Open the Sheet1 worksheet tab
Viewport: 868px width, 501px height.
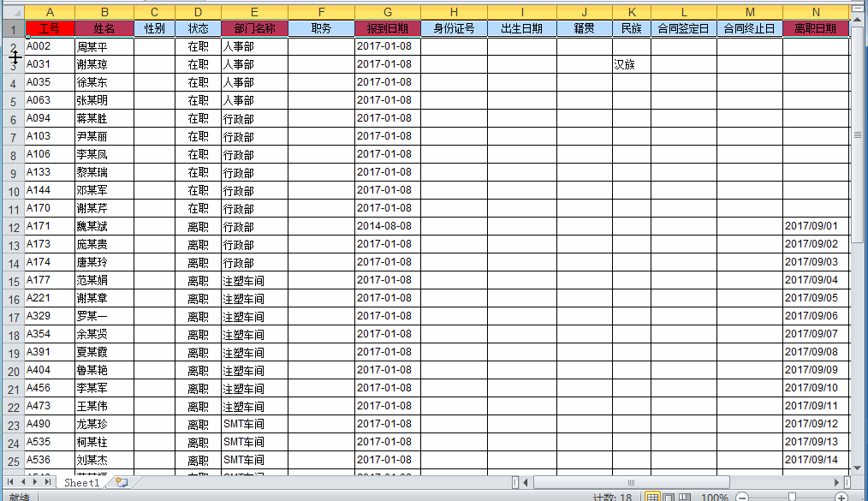[82, 483]
